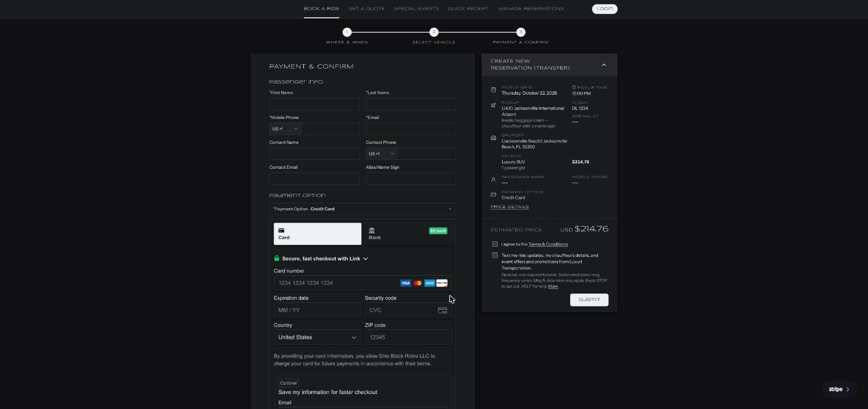Click the Stripe badge button

pyautogui.click(x=839, y=389)
